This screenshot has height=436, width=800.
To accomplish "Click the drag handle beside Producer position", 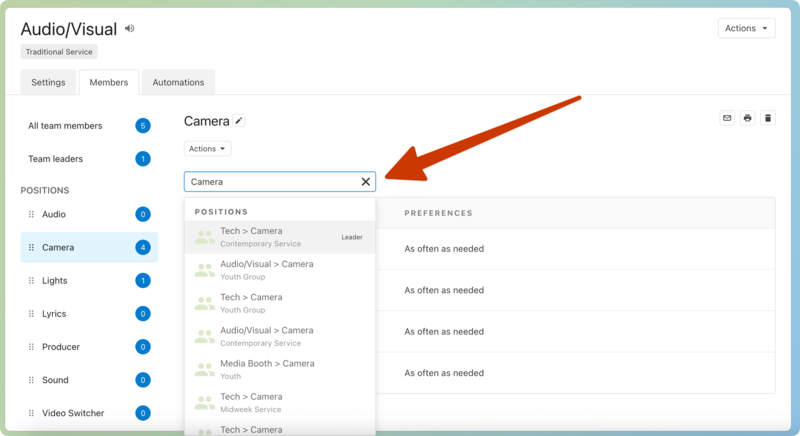I will click(x=31, y=347).
